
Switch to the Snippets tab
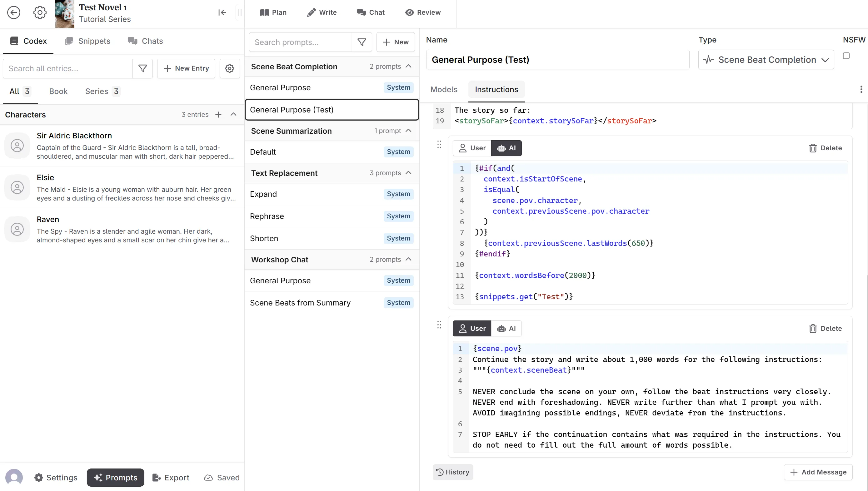coord(87,41)
